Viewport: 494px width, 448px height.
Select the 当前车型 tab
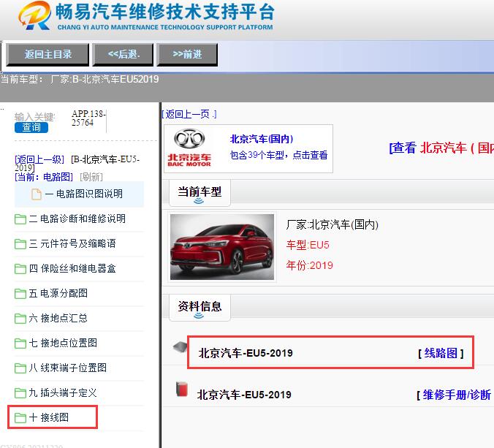point(199,193)
